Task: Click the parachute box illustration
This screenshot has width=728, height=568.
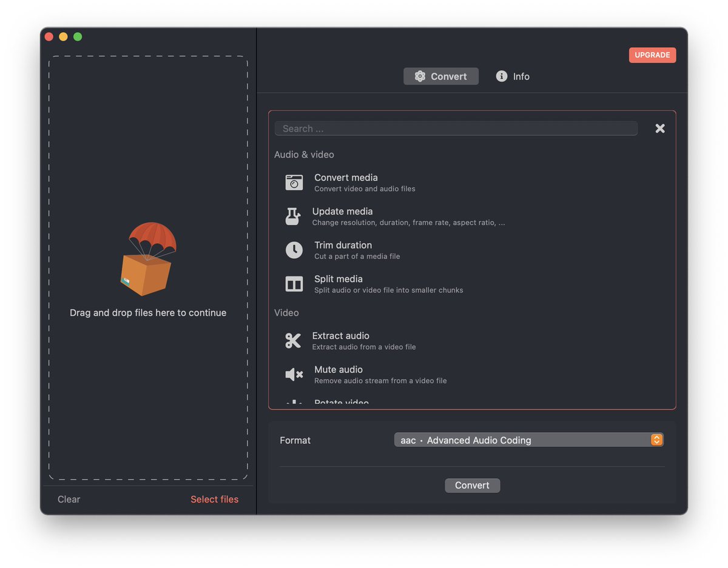Action: coord(148,259)
